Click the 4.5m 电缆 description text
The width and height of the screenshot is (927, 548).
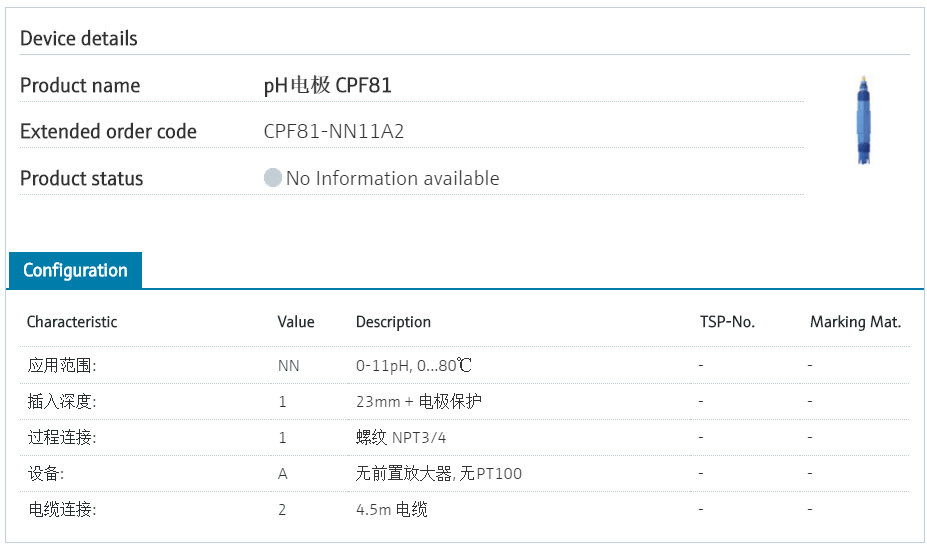[392, 510]
